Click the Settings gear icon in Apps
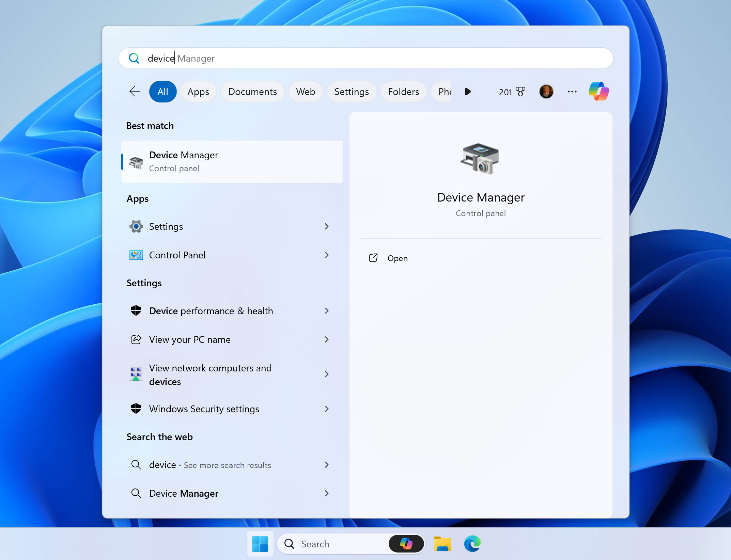Image resolution: width=731 pixels, height=560 pixels. point(135,226)
